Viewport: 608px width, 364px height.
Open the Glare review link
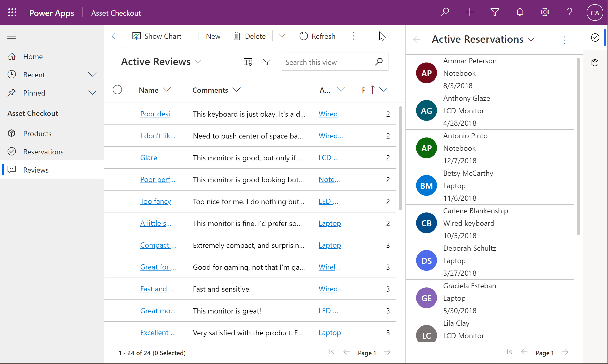(x=149, y=158)
